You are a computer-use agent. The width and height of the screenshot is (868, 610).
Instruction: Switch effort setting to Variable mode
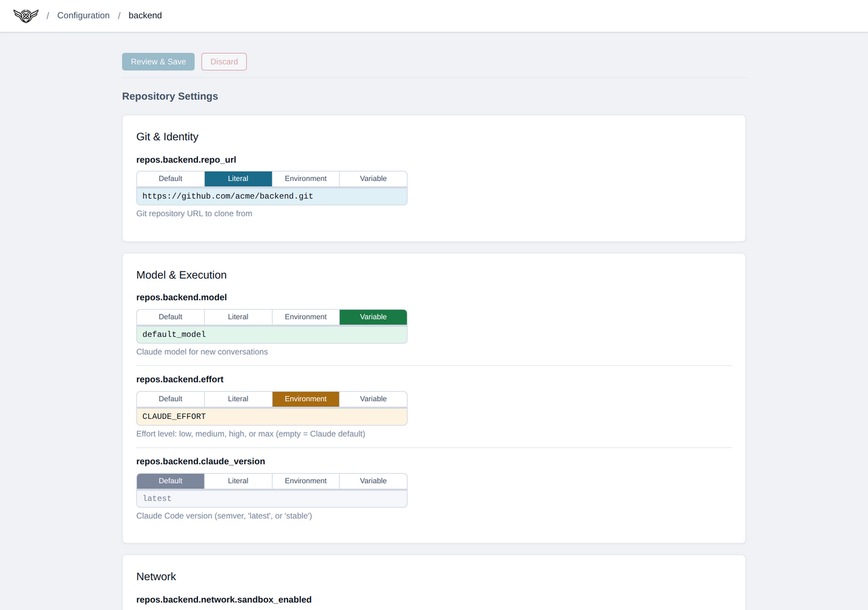(373, 399)
